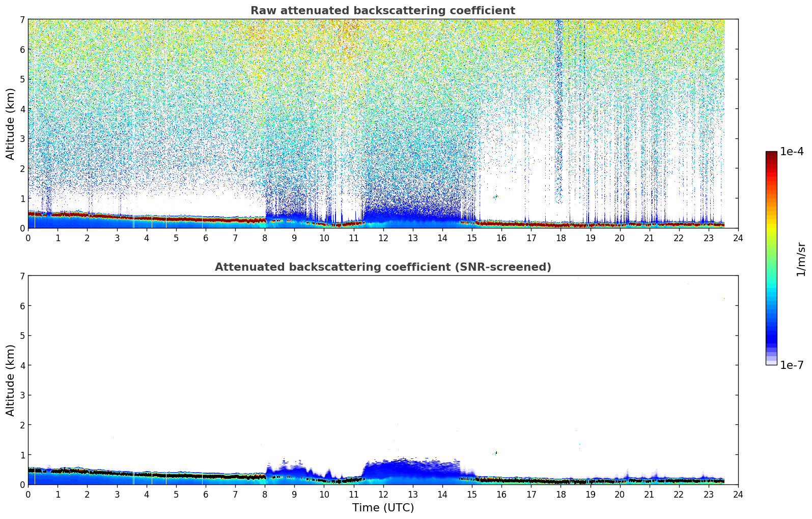
Task: Click the 4 km altitude tick on the raw plot
Action: pyautogui.click(x=22, y=109)
